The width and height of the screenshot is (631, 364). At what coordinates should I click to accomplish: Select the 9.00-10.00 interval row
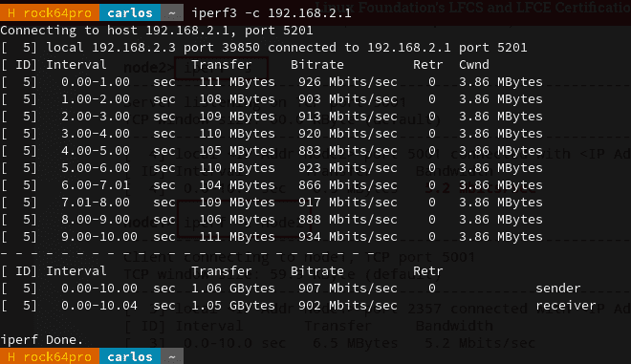click(272, 237)
